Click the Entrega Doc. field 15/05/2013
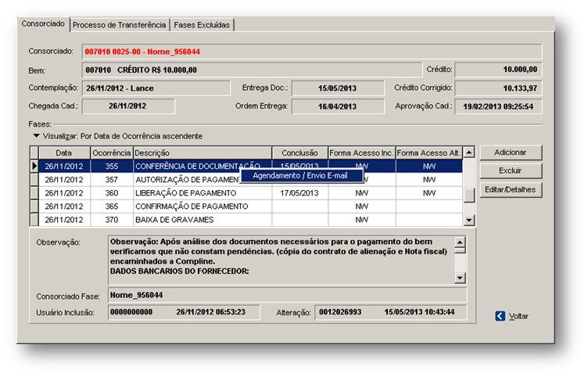Image resolution: width=588 pixels, height=377 pixels. click(x=338, y=88)
